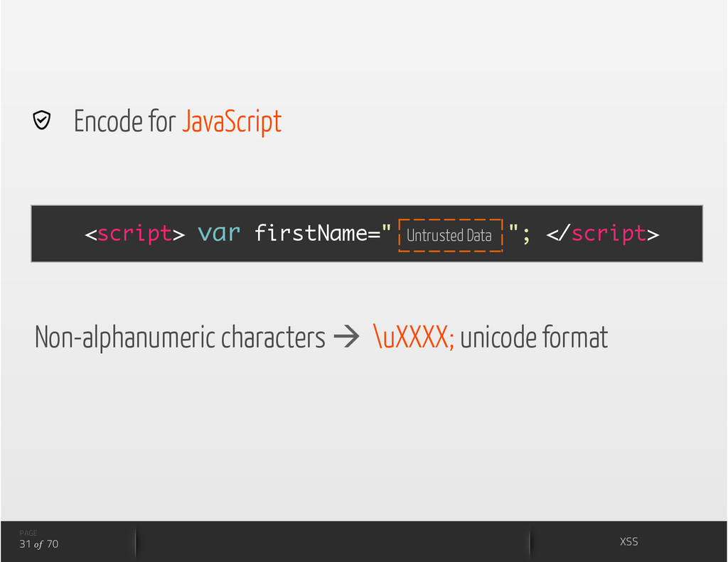Click the closing script tag

point(602,234)
